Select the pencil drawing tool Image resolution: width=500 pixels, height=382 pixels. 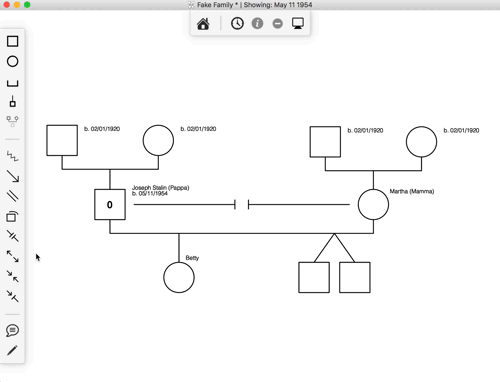pyautogui.click(x=12, y=350)
